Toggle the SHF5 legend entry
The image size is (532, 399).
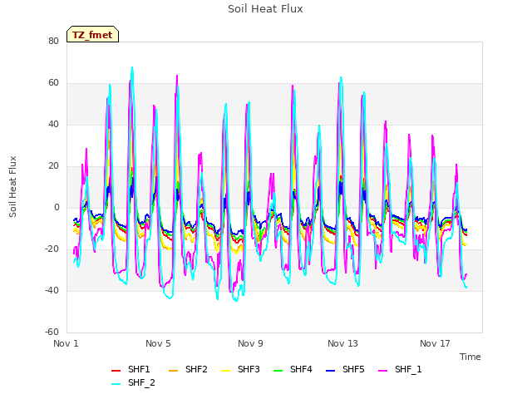point(345,369)
